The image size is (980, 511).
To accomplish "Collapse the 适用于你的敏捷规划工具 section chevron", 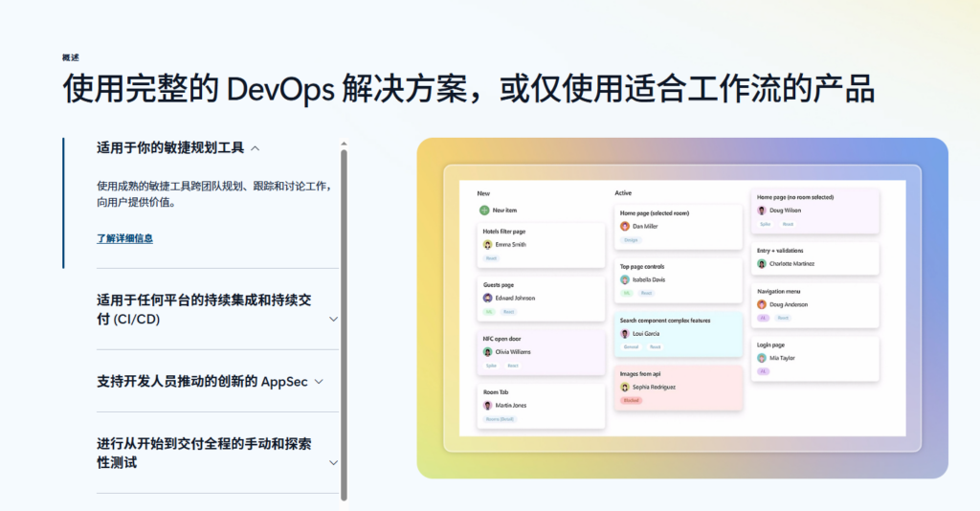I will tap(255, 148).
